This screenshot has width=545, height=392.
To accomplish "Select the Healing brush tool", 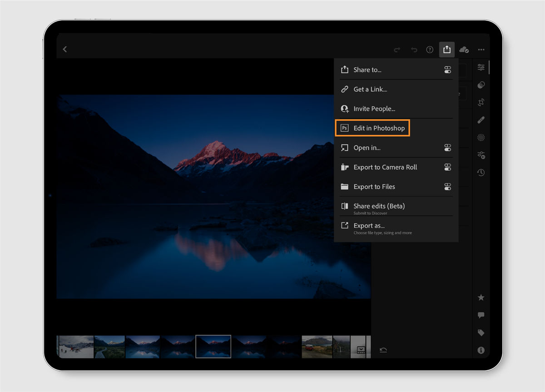I will [481, 120].
